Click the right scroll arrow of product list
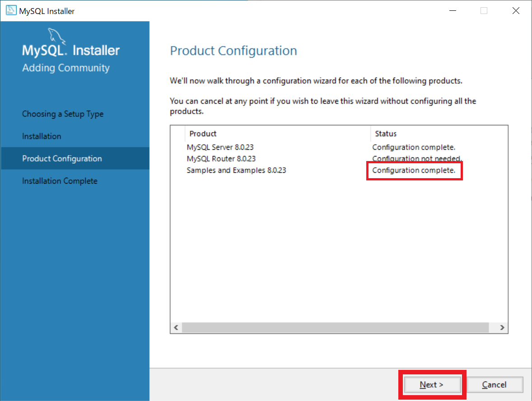Image resolution: width=532 pixels, height=401 pixels. click(x=502, y=327)
